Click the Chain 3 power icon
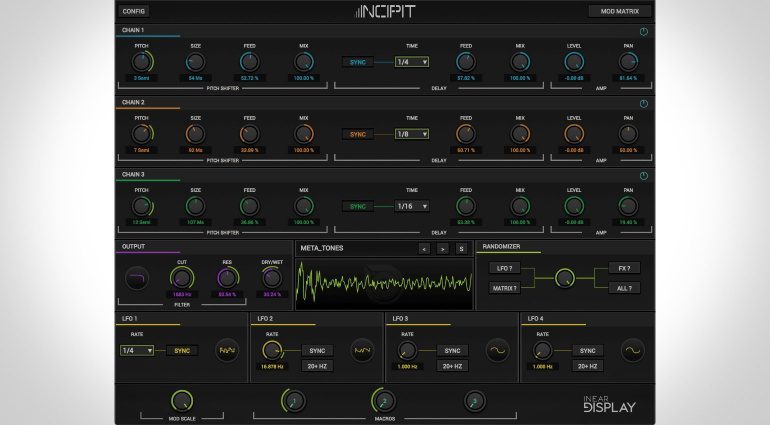The height and width of the screenshot is (425, 770). pos(643,176)
